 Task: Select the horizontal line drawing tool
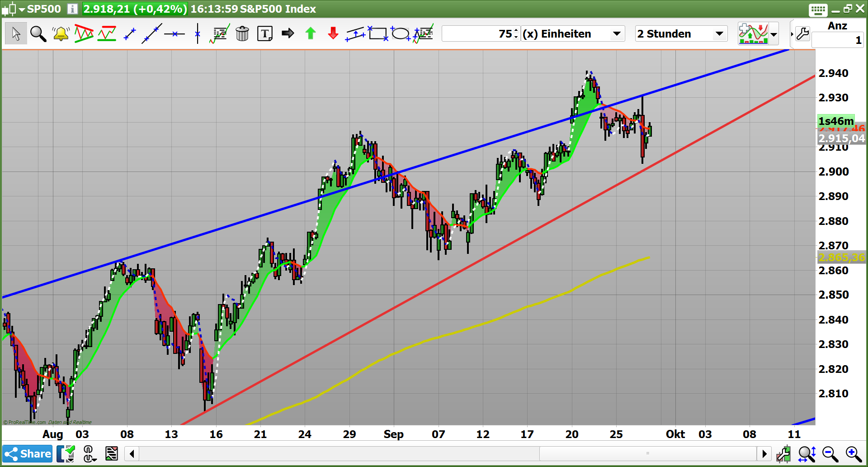click(175, 33)
